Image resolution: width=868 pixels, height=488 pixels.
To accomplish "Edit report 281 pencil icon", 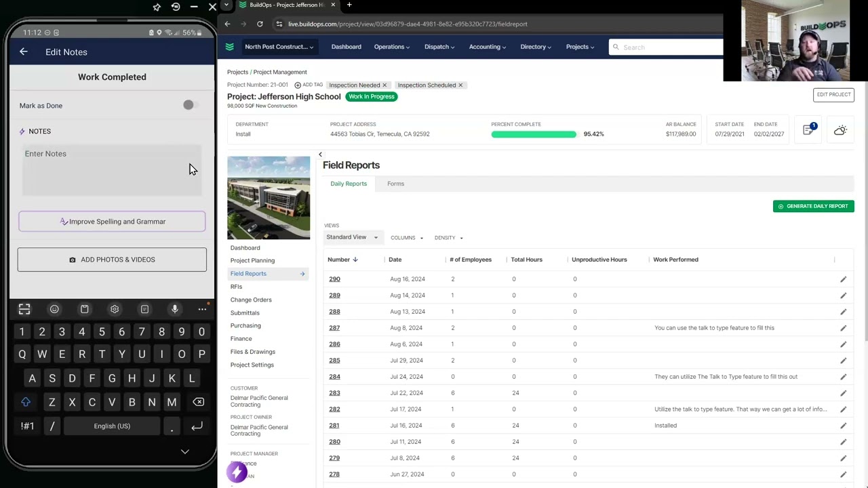I will (x=844, y=426).
